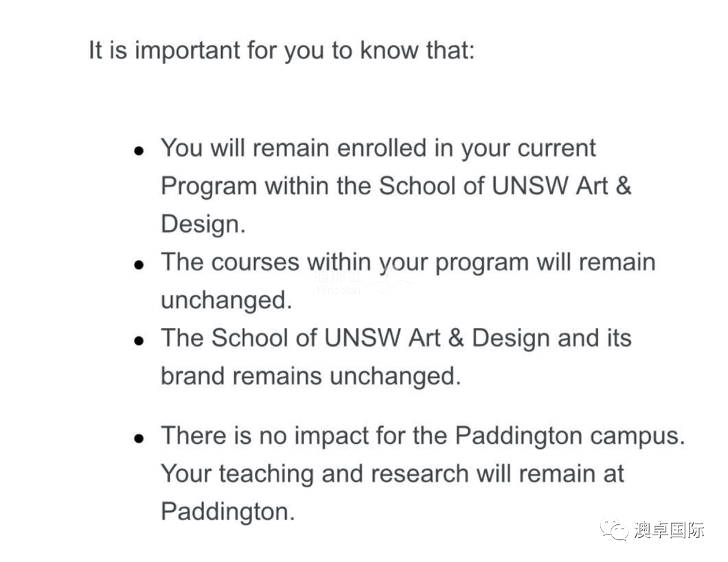Click the line 'The School of UNSW Art & Design and its'
The image size is (728, 562).
pos(396,338)
